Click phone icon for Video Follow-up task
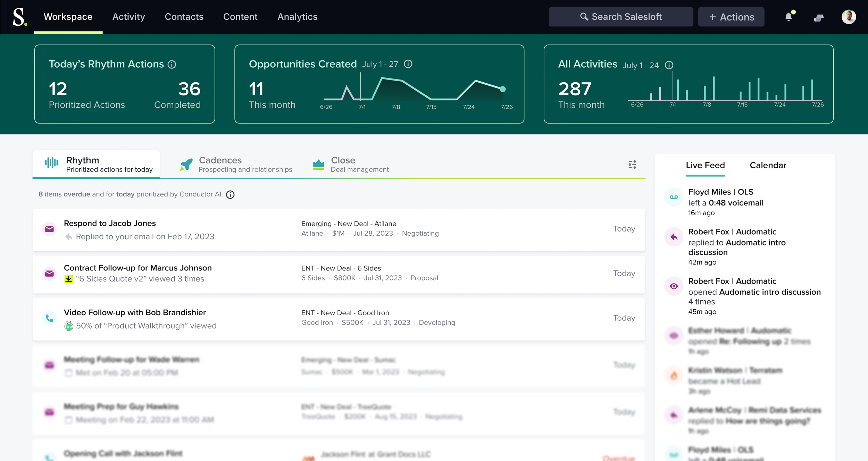 (x=49, y=318)
